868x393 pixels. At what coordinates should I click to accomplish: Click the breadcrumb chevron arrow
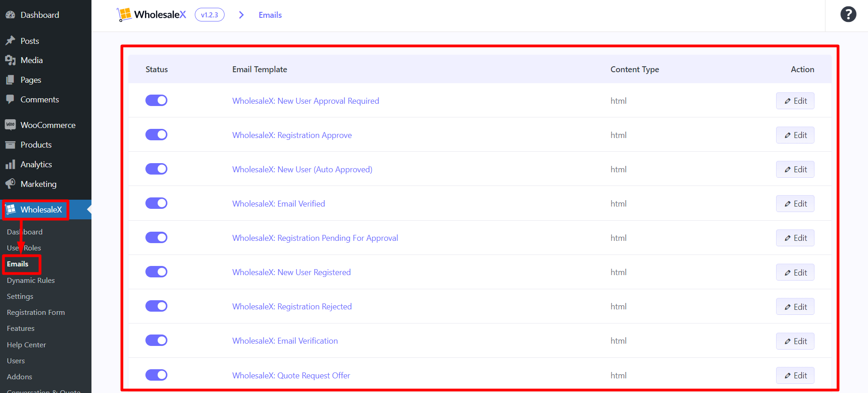click(241, 15)
